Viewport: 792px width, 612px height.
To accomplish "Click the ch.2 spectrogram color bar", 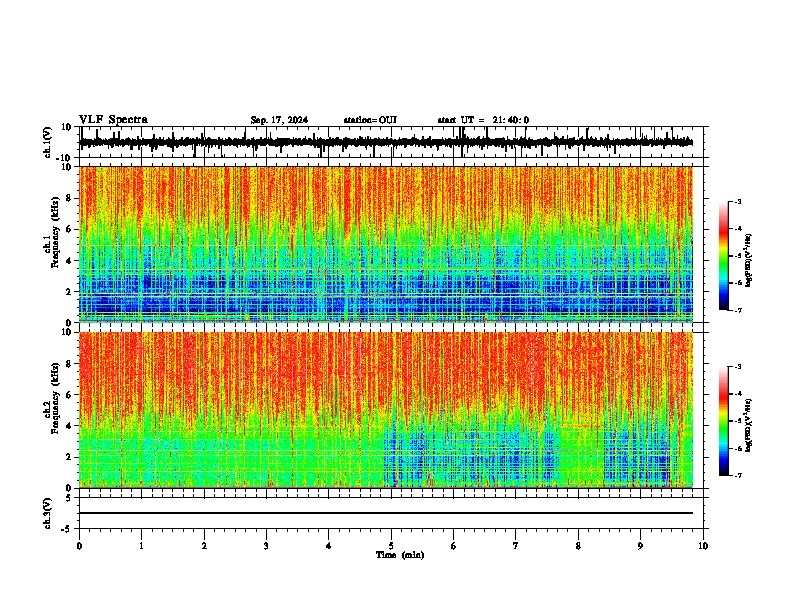I will tap(724, 421).
